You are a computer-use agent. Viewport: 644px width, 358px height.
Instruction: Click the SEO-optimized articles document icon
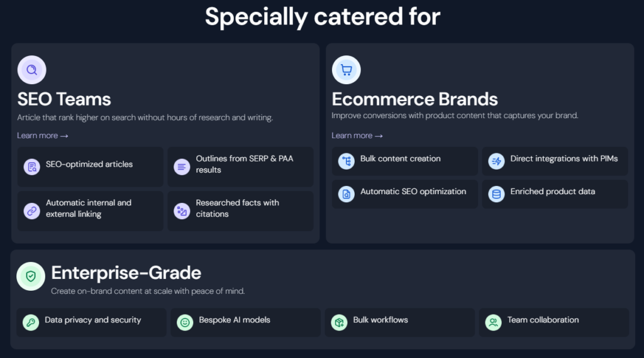31,167
